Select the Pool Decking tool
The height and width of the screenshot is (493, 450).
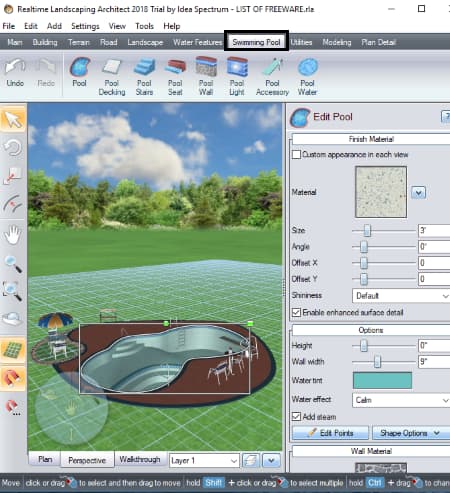112,77
